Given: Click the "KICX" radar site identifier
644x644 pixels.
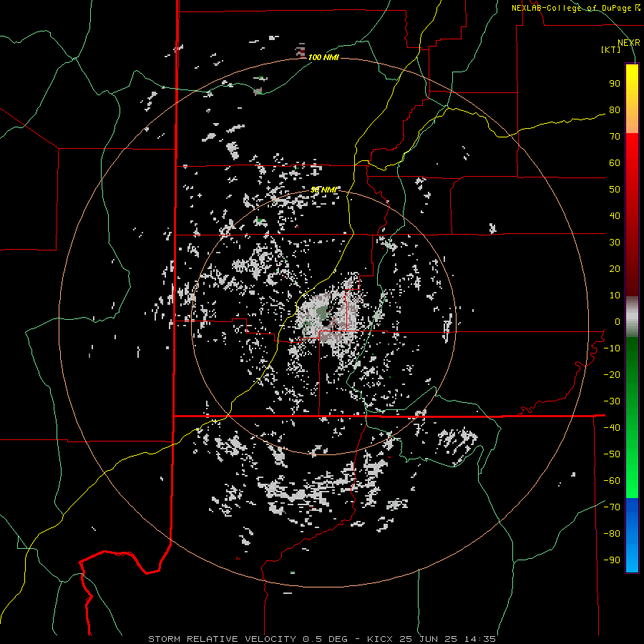Looking at the screenshot, I should click(x=380, y=639).
